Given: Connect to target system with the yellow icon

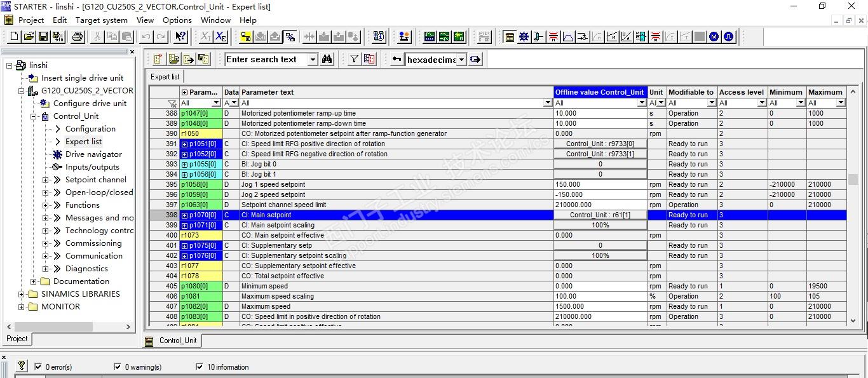Looking at the screenshot, I should pos(246,37).
